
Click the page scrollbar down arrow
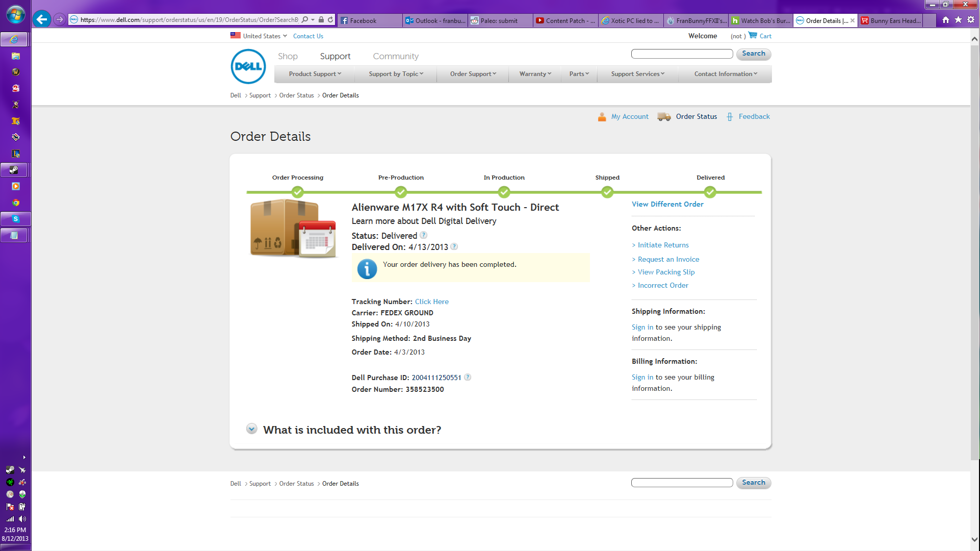click(x=974, y=539)
